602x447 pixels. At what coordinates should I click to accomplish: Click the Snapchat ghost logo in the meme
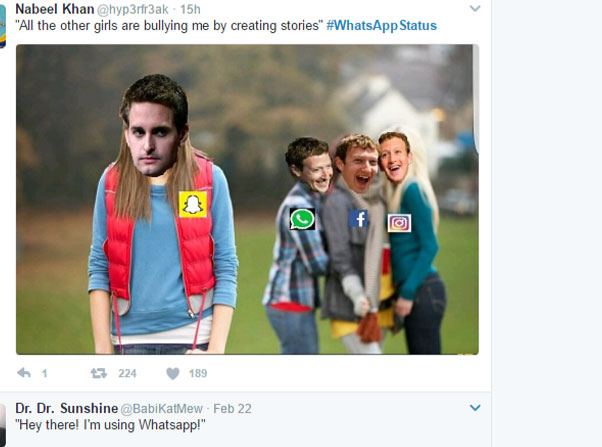(x=192, y=204)
